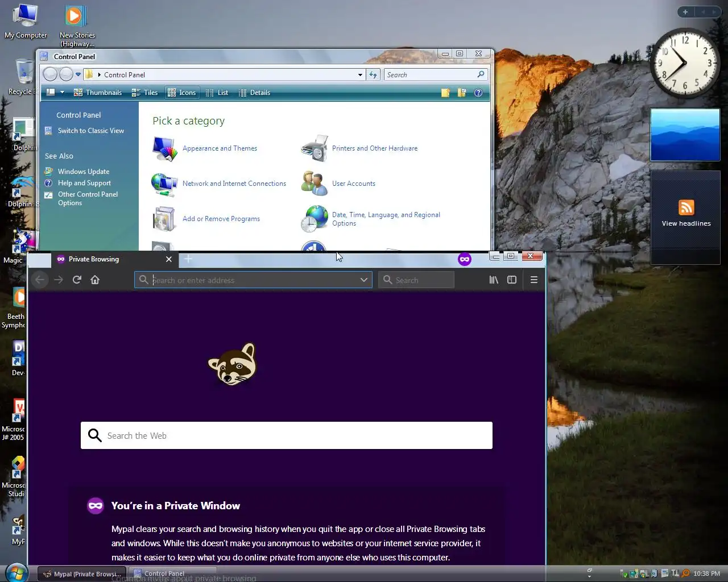Click the Appearance and Themes icon
The height and width of the screenshot is (582, 728).
165,149
